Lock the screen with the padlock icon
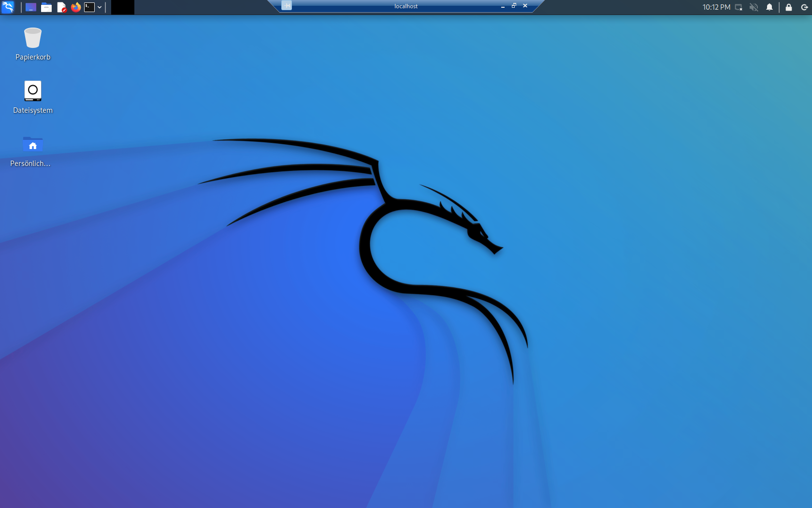The height and width of the screenshot is (508, 812). click(x=789, y=7)
